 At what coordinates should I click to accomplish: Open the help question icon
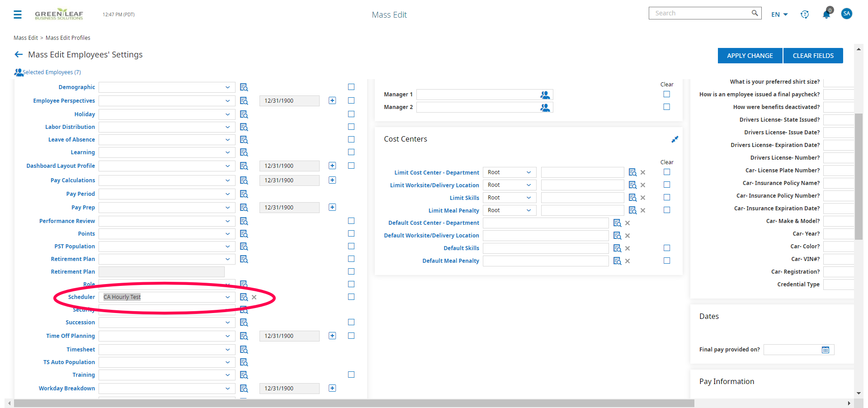point(805,14)
